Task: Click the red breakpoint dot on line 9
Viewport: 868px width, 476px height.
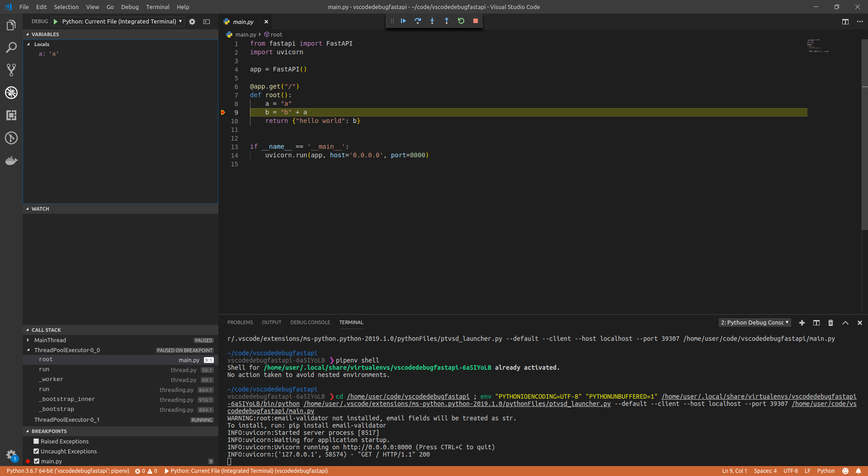Action: click(x=222, y=113)
